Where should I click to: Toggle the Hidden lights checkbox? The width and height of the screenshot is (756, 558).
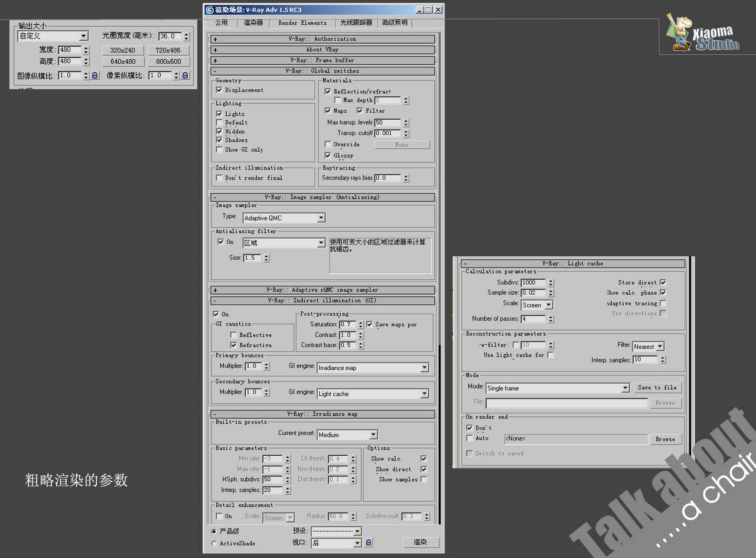pyautogui.click(x=219, y=131)
